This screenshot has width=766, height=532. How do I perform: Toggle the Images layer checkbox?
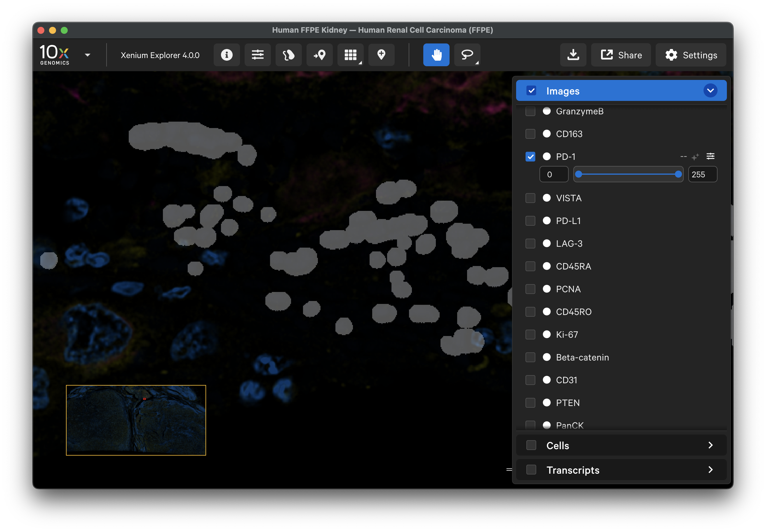coord(532,91)
